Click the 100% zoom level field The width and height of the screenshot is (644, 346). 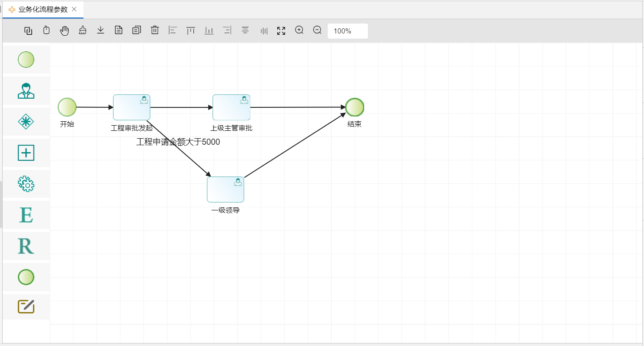[348, 31]
